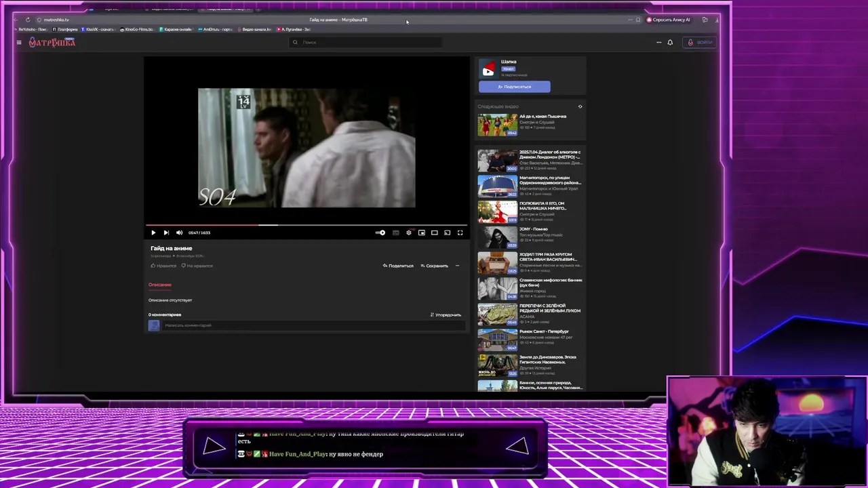Image resolution: width=868 pixels, height=488 pixels.
Task: Open player quality settings gear
Action: tap(409, 232)
